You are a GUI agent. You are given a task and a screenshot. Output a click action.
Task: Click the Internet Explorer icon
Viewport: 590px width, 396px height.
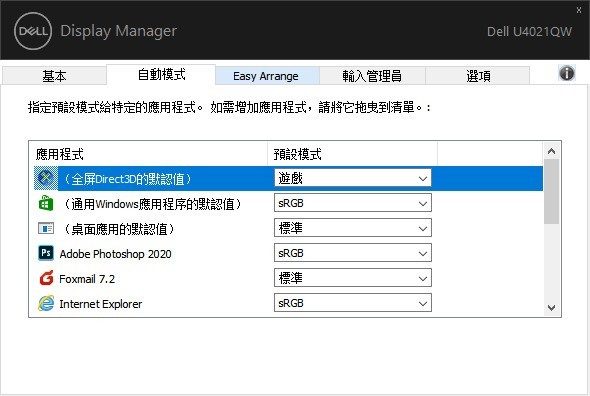coord(46,303)
